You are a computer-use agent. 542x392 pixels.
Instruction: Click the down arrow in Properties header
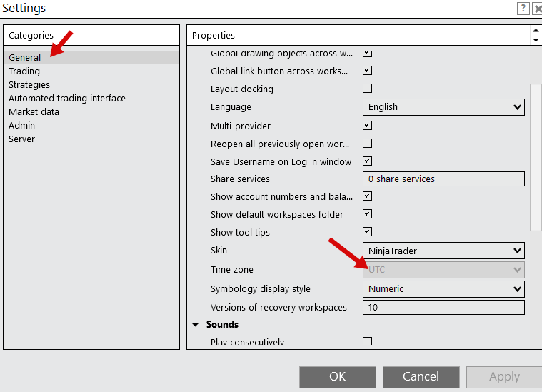click(x=536, y=40)
